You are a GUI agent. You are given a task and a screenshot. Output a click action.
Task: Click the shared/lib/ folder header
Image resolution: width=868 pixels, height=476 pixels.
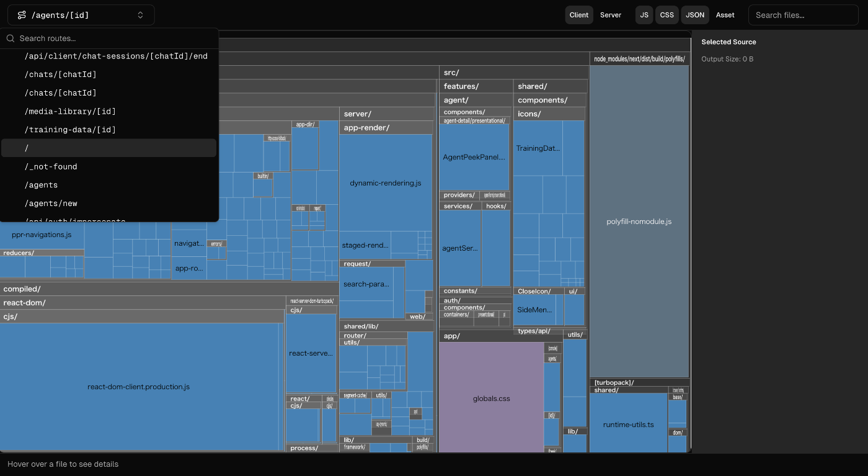click(386, 326)
